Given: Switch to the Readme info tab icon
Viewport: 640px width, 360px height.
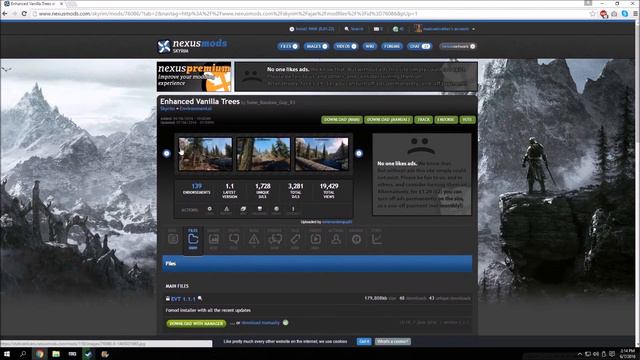Looking at the screenshot, I should tap(356, 238).
